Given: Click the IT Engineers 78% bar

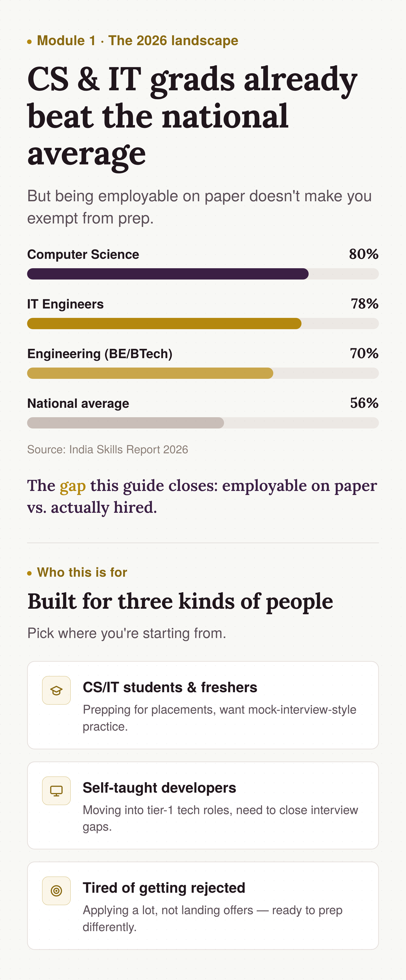Looking at the screenshot, I should click(x=203, y=324).
